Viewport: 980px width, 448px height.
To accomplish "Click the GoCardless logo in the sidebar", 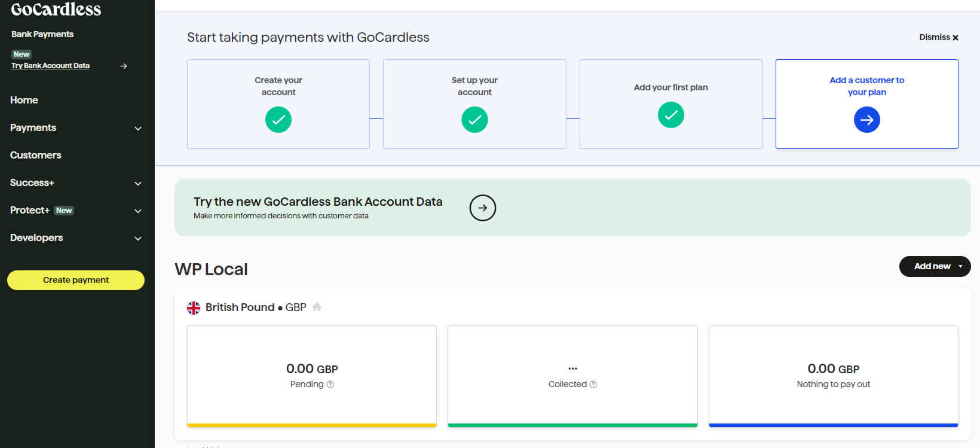I will [x=56, y=10].
